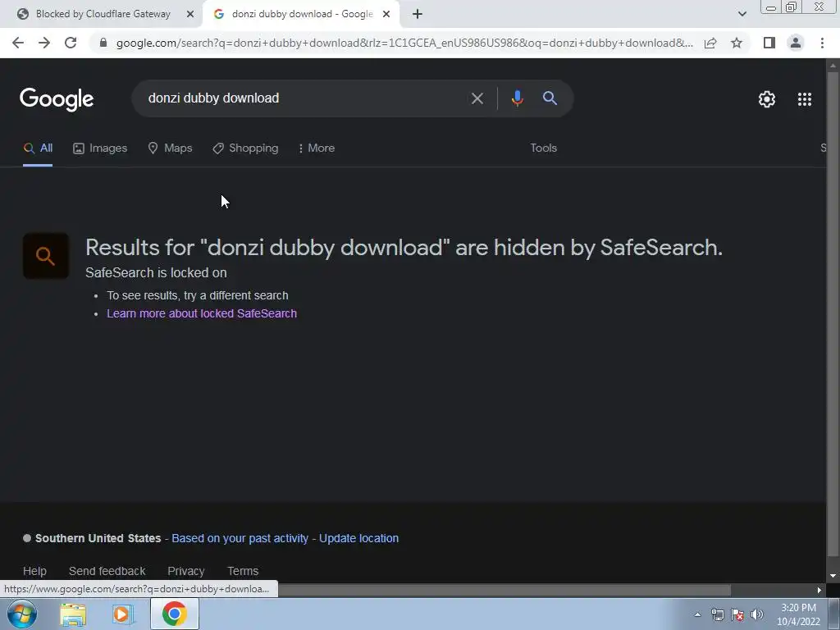
Task: Click the "SafeSearch is locked on" text
Action: click(156, 272)
